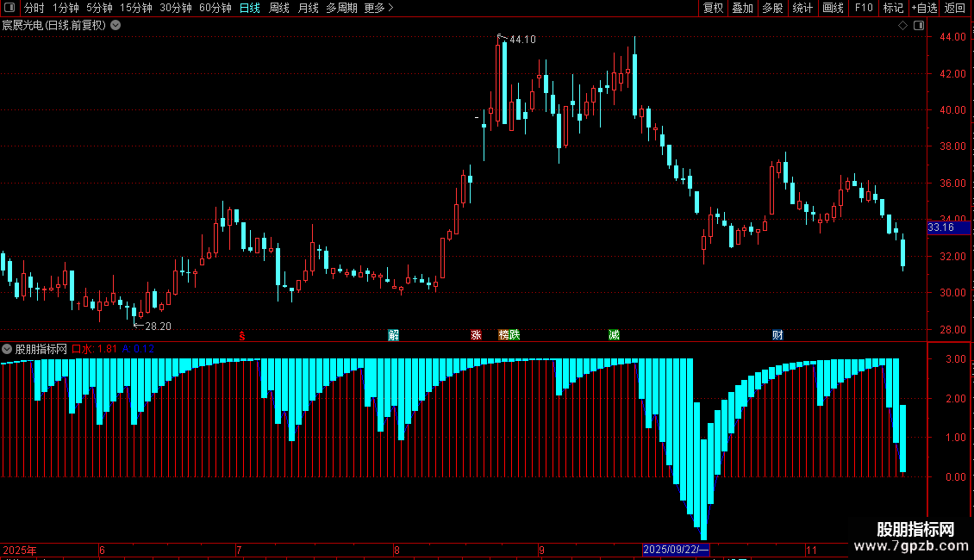This screenshot has width=974, height=560.
Task: Open the 多股 multi-stock view
Action: click(773, 8)
